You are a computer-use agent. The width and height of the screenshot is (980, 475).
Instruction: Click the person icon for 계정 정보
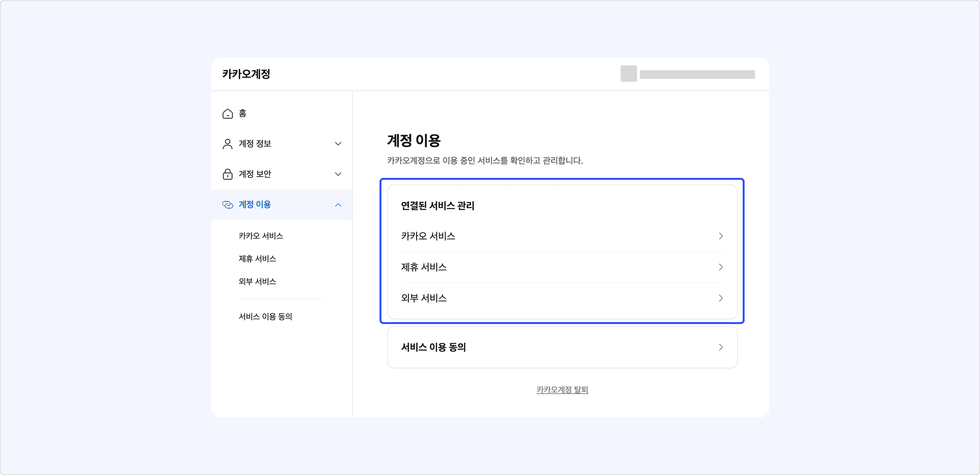[x=228, y=144]
